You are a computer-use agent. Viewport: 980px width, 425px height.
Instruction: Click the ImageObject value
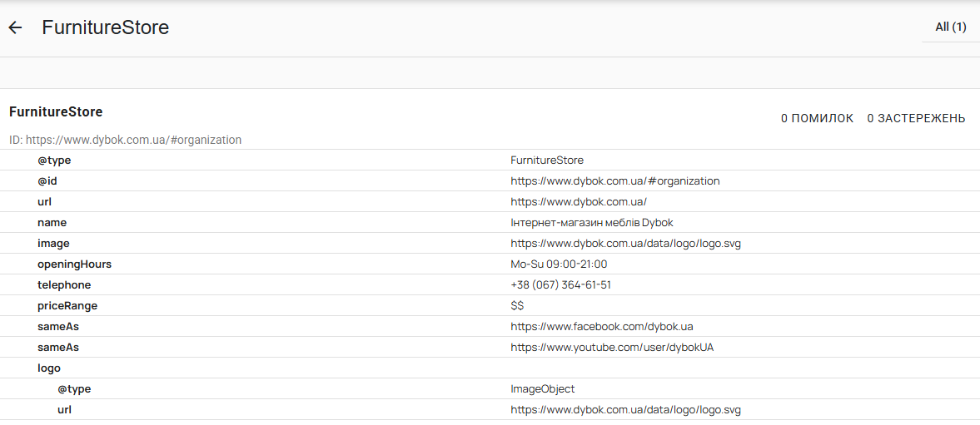(543, 388)
